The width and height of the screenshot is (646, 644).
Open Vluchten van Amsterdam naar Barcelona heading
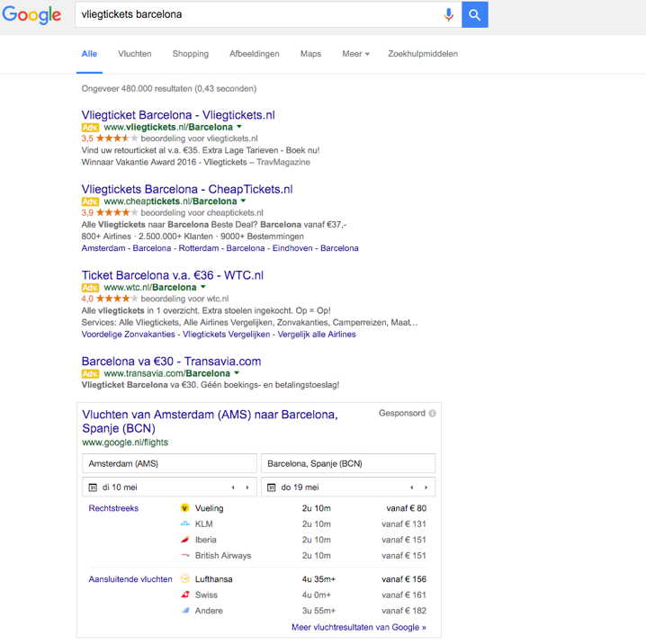(211, 421)
